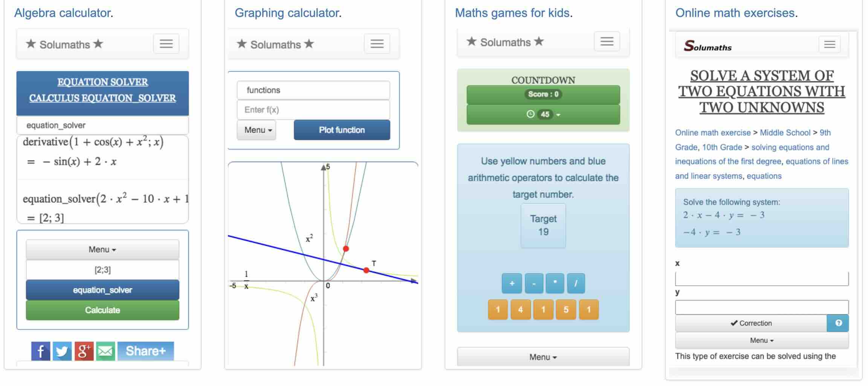Open the Middle School breadcrumb link
The height and width of the screenshot is (386, 868).
[785, 133]
